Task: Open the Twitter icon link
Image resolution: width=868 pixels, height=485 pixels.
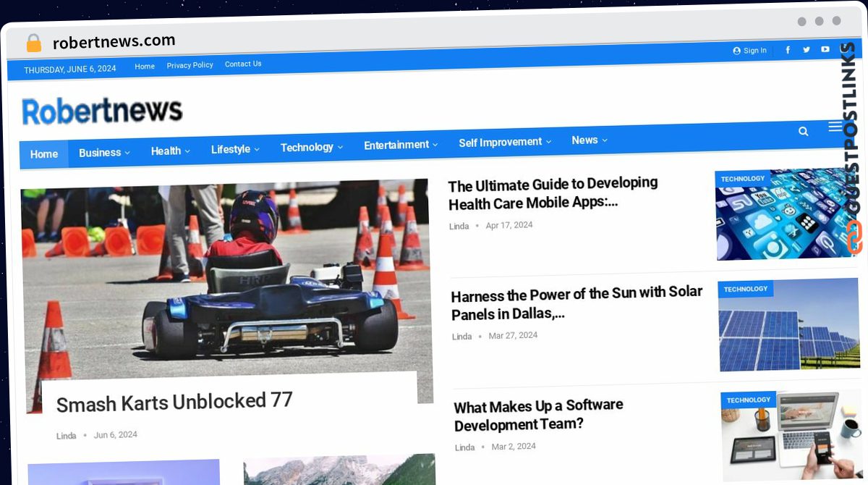Action: tap(807, 50)
